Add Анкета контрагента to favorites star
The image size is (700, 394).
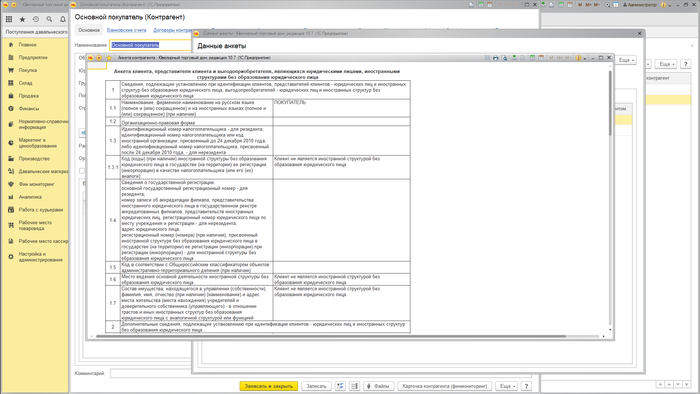tap(109, 58)
